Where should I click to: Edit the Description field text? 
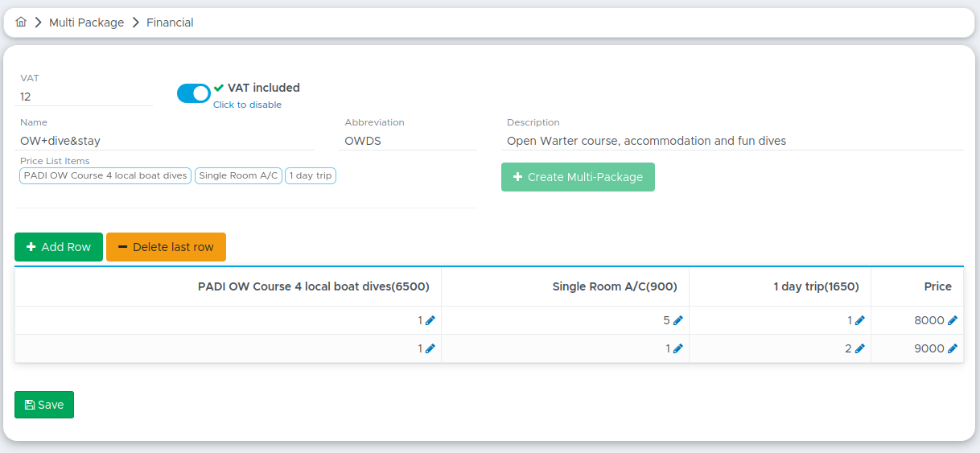coord(732,141)
